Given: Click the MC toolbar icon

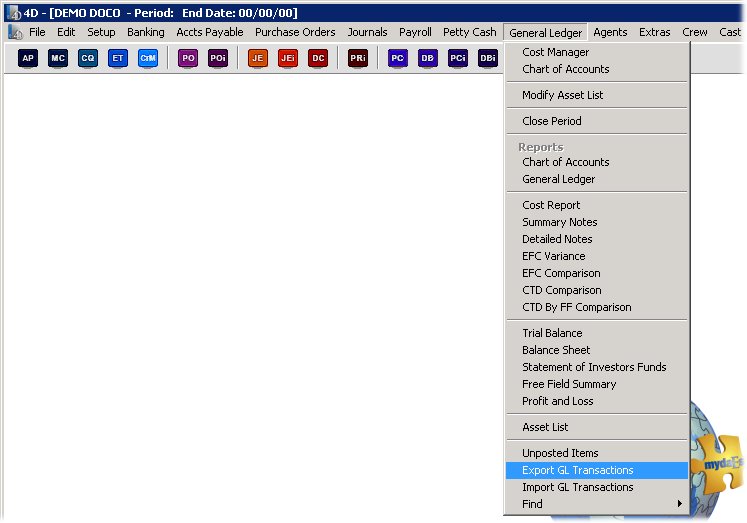Looking at the screenshot, I should tap(58, 58).
